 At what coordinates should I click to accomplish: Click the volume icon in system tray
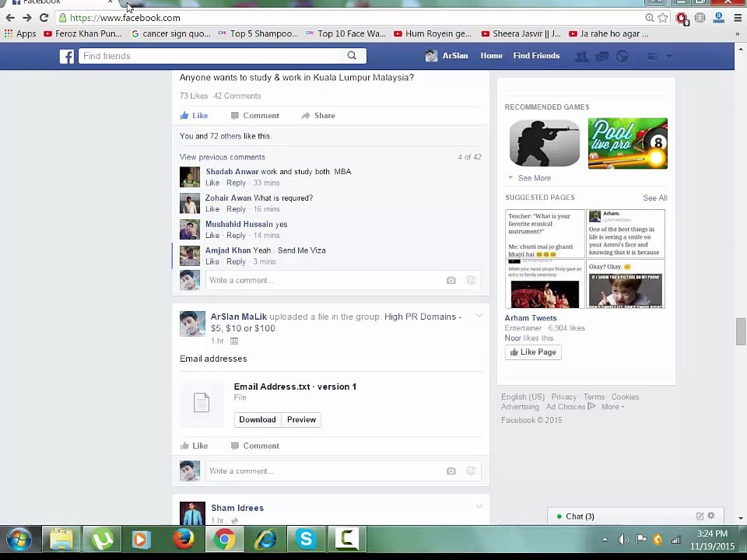click(x=622, y=540)
